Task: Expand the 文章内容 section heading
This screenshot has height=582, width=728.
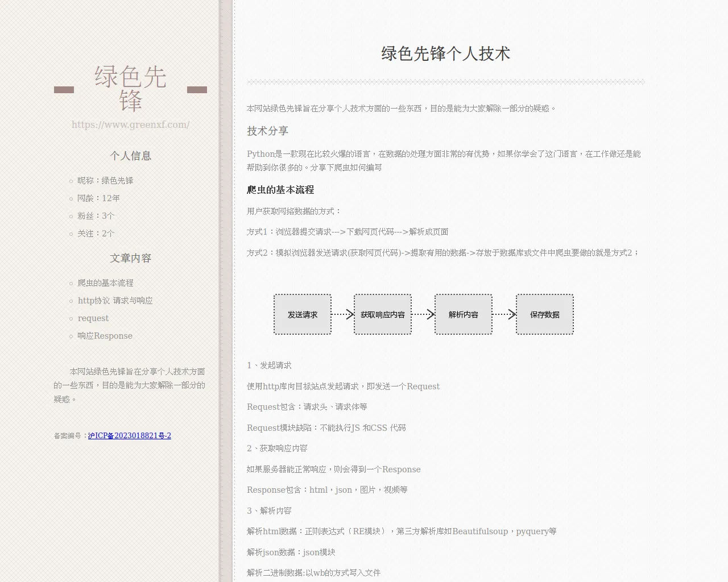Action: point(130,258)
